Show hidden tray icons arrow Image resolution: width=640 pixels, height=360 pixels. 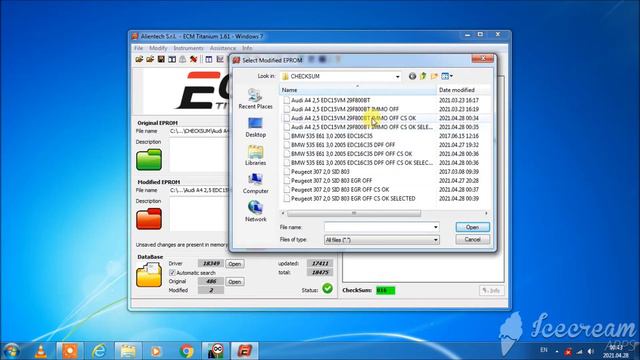pos(557,351)
